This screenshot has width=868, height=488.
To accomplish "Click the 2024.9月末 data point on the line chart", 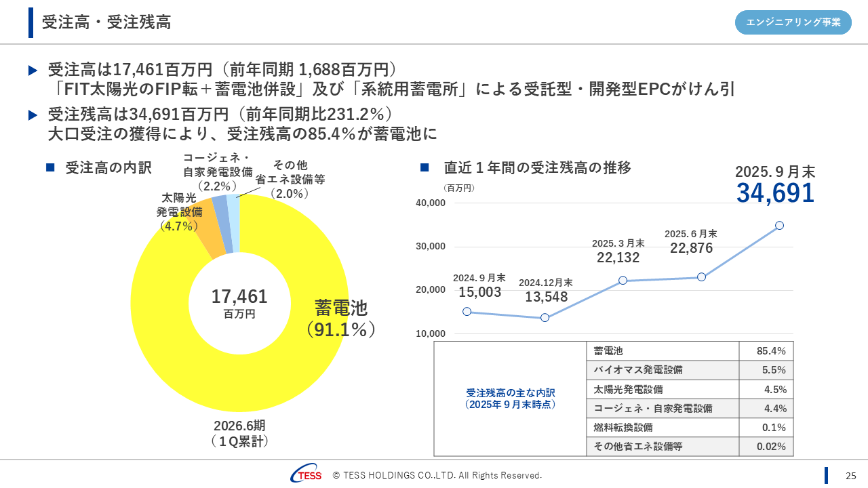I will coord(467,312).
